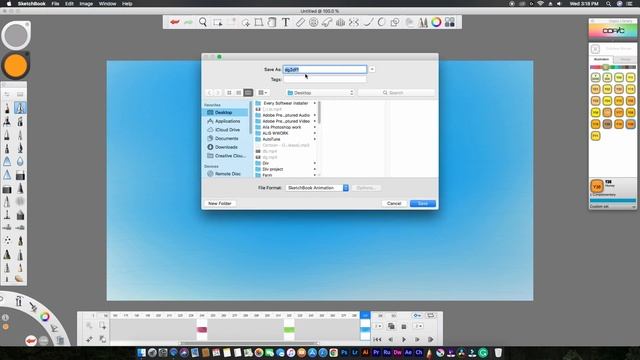Click the pink keyframe marker in timeline
This screenshot has height=360, width=640.
202,329
